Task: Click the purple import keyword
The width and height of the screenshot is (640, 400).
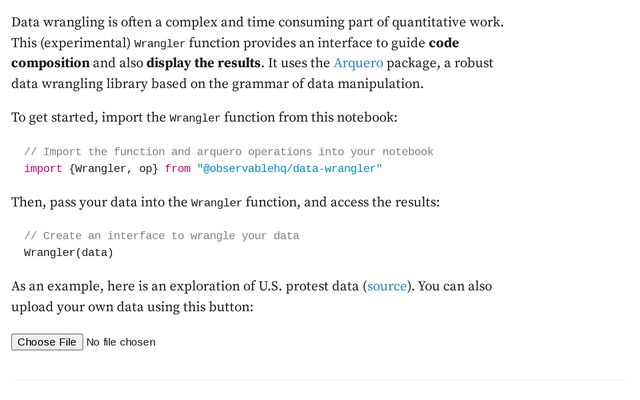Action: click(x=43, y=168)
